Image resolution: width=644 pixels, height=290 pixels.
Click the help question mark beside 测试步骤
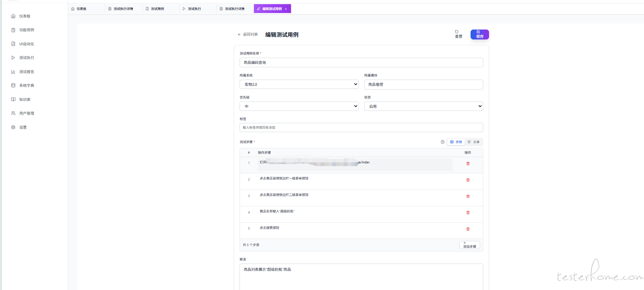442,142
